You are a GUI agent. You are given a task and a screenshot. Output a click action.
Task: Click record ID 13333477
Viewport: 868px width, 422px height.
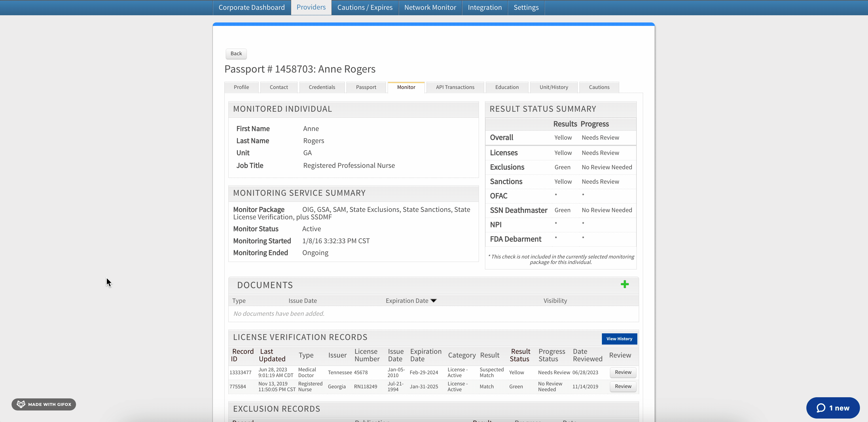240,372
